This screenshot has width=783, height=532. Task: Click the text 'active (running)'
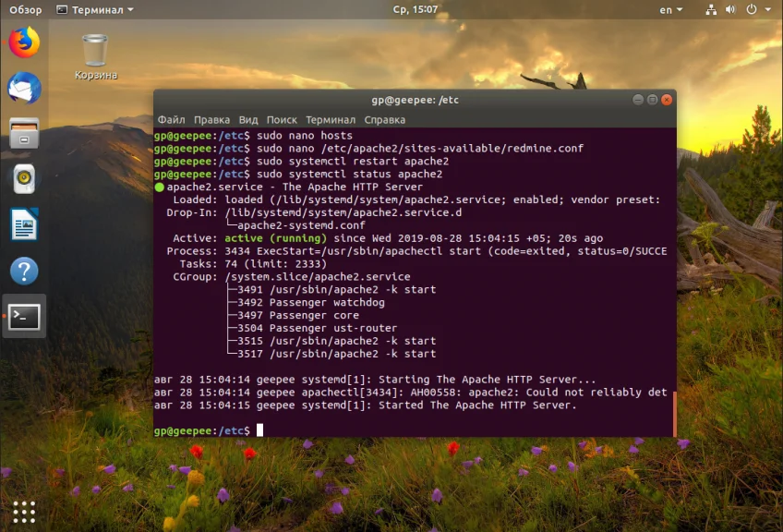tap(275, 238)
